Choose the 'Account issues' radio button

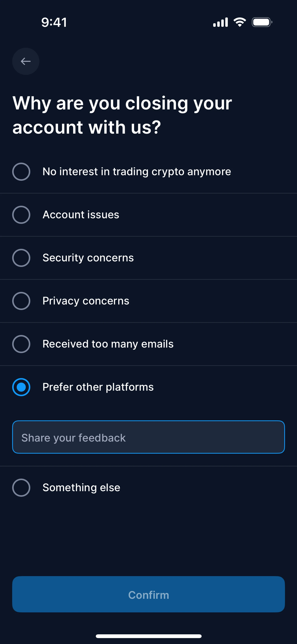pyautogui.click(x=21, y=215)
